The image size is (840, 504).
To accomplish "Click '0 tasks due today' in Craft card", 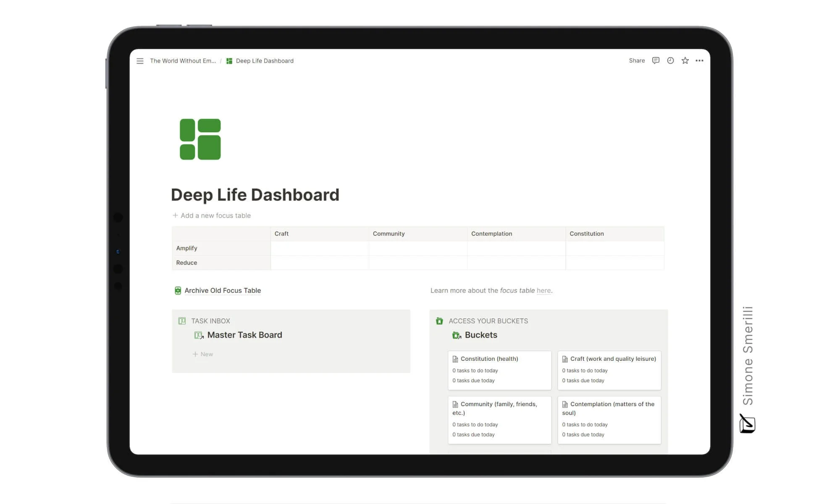I will 583,381.
